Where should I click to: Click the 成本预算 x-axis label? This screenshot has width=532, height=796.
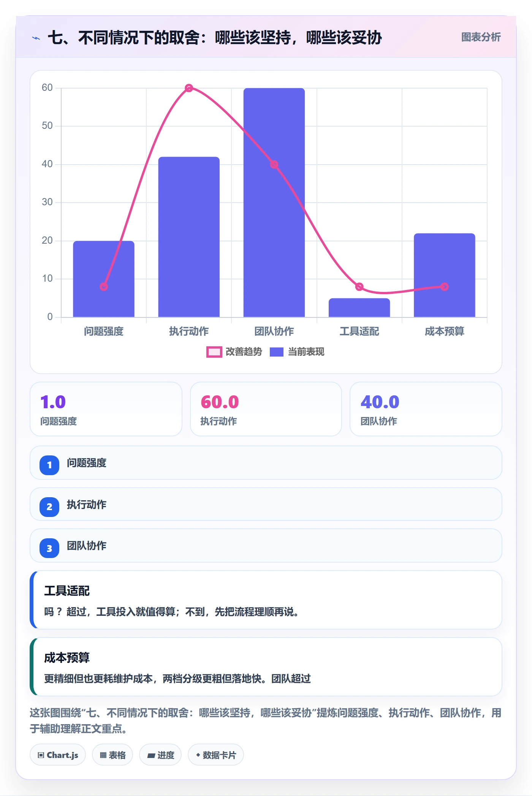[445, 331]
